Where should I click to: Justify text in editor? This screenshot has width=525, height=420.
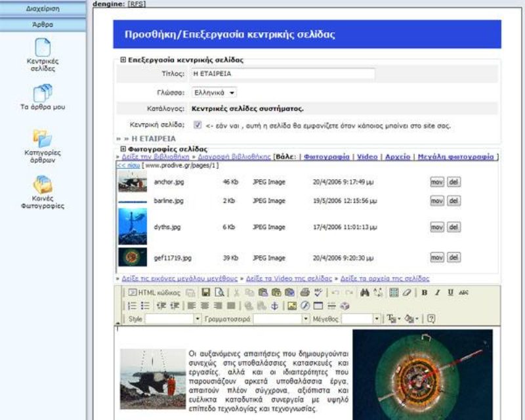[231, 305]
